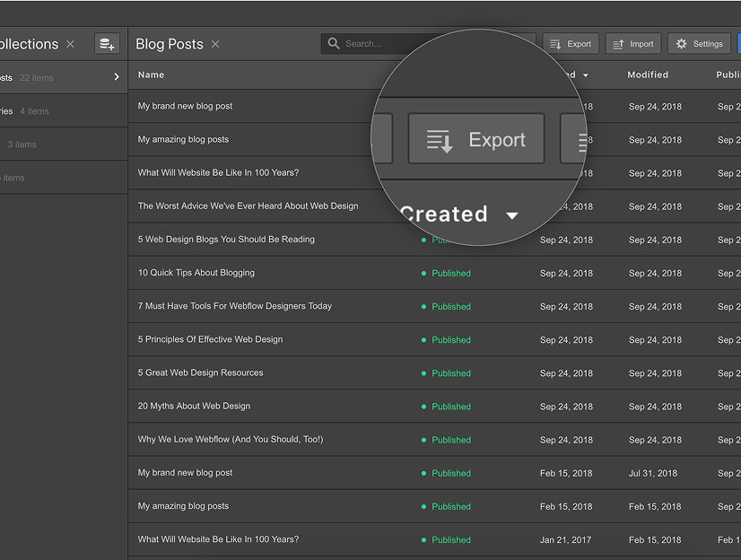Click created date of '20 Myths About Web Design'
741x560 pixels.
point(566,407)
